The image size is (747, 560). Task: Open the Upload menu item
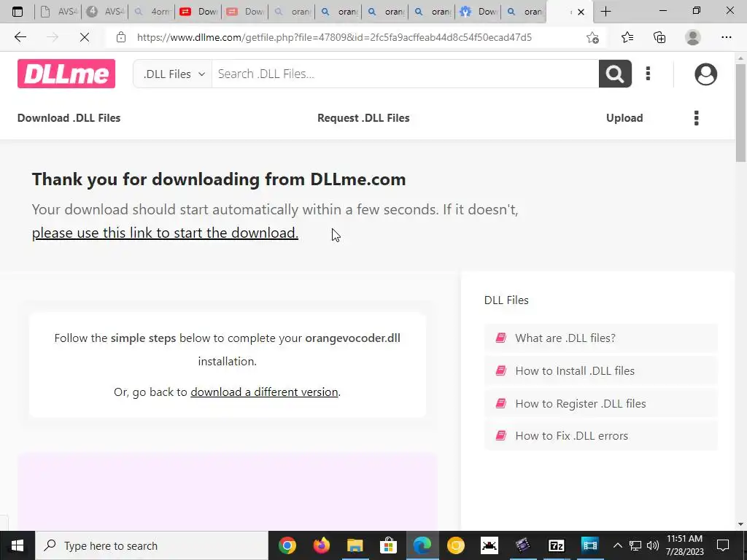[x=624, y=118]
